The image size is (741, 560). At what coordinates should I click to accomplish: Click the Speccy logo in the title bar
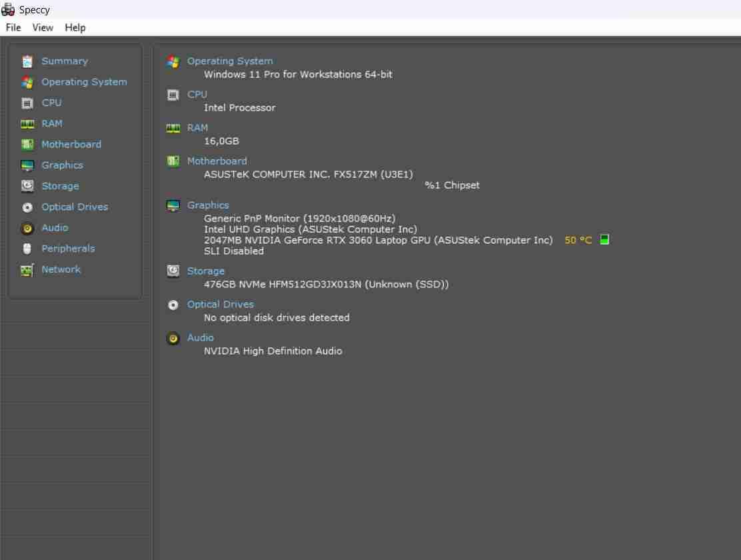coord(7,9)
